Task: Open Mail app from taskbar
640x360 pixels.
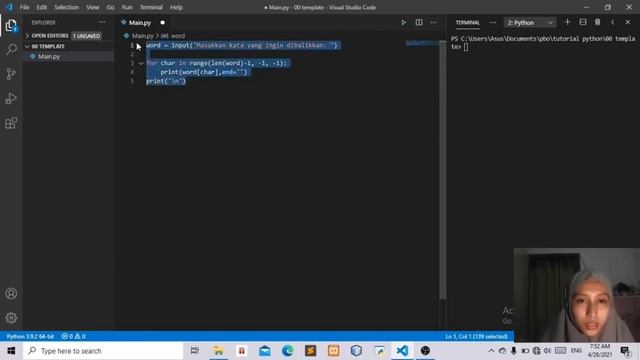Action: (x=264, y=351)
